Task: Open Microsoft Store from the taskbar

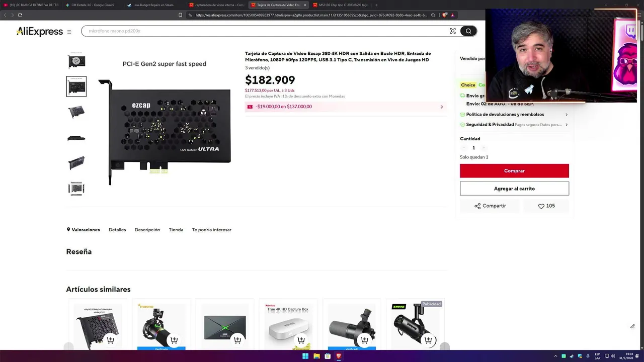Action: pos(328,356)
